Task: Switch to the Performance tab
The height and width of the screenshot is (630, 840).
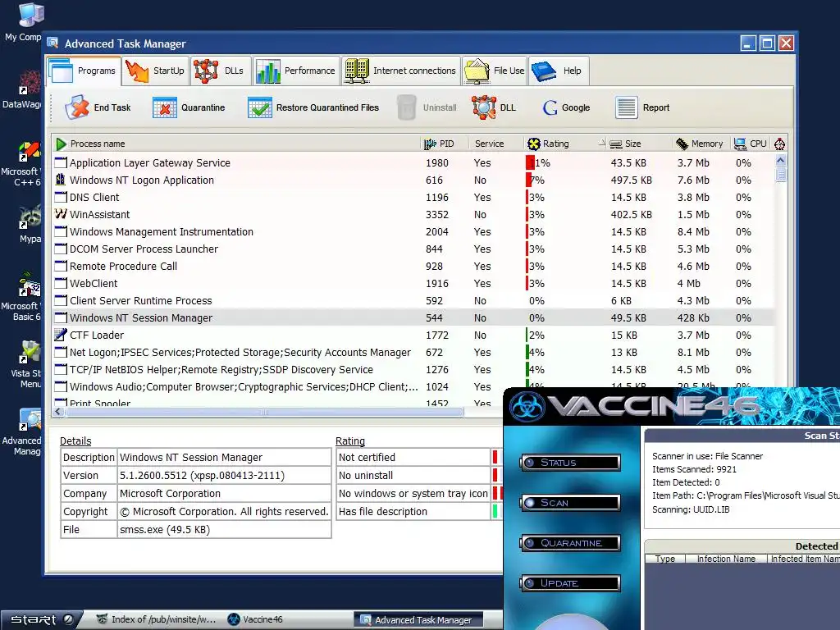Action: [x=296, y=71]
